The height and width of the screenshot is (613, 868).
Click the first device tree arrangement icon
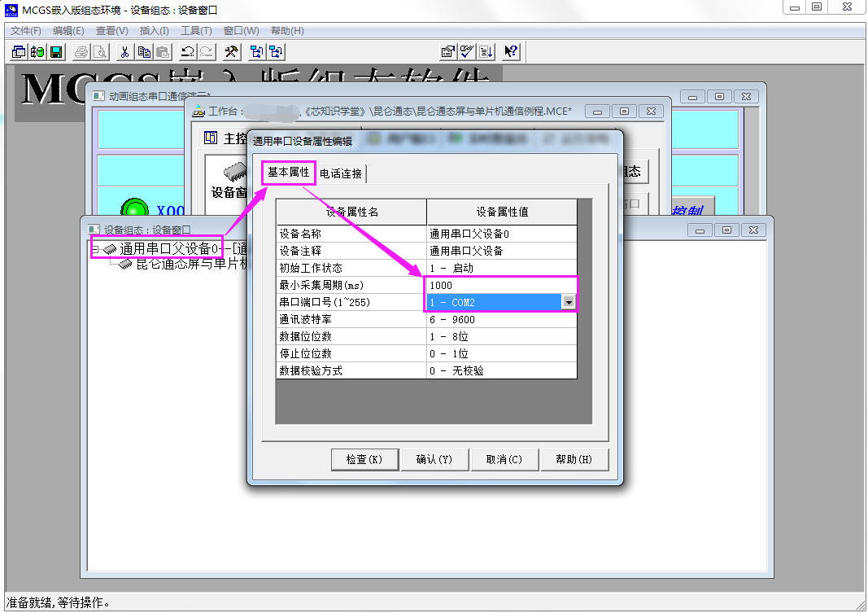click(257, 52)
